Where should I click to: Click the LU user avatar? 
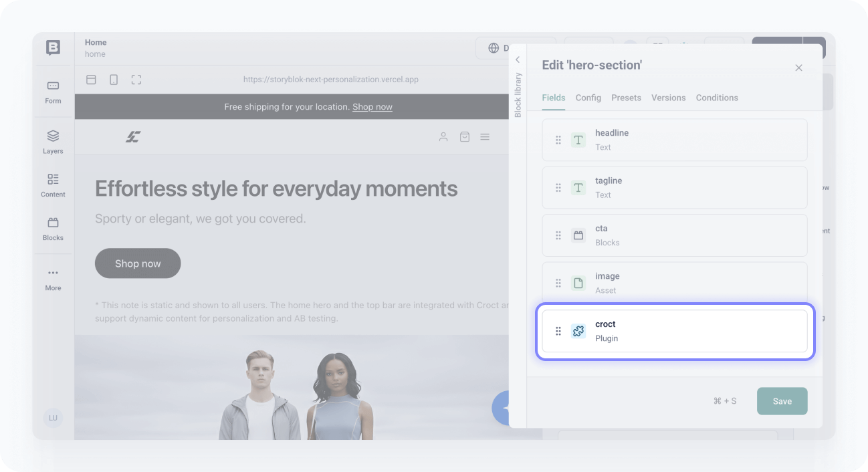click(x=53, y=418)
